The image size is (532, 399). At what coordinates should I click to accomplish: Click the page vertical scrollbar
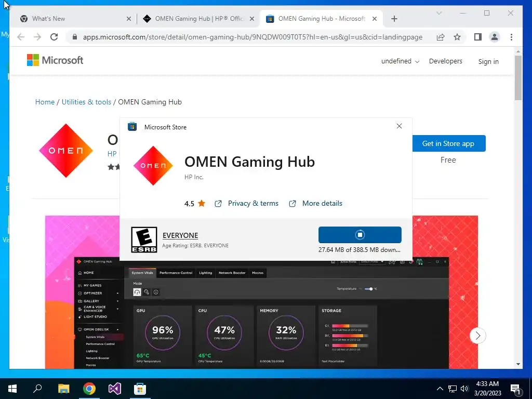coord(518,78)
